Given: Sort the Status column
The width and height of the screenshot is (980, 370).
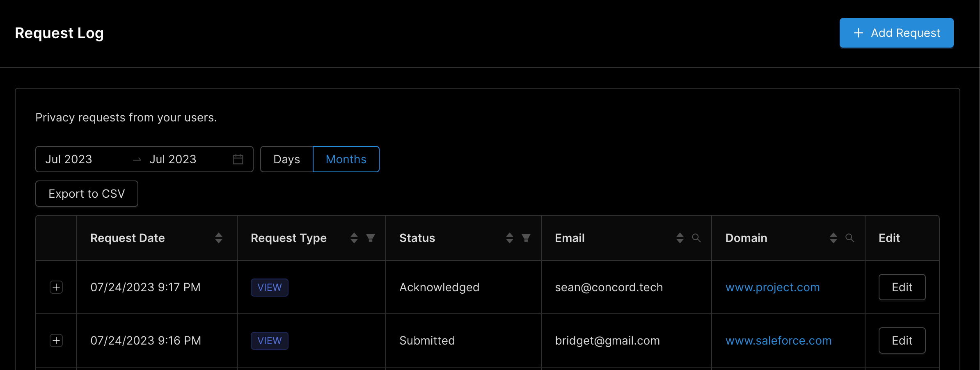Looking at the screenshot, I should point(510,238).
